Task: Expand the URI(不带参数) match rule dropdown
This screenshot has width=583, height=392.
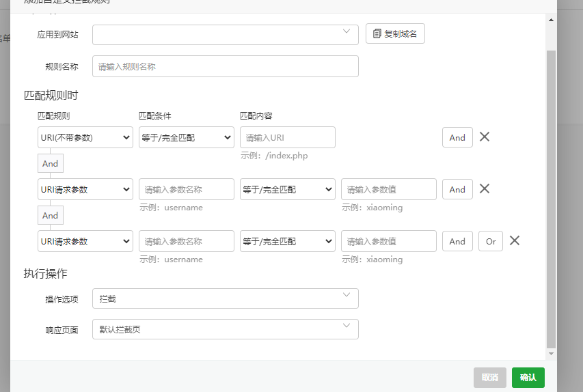Action: click(85, 137)
